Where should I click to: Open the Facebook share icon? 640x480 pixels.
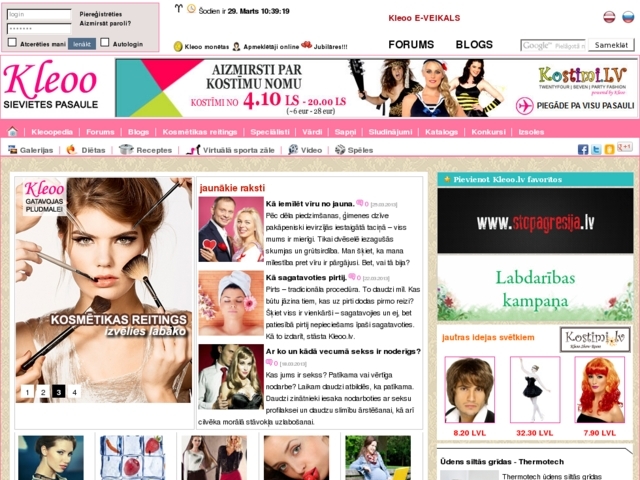(583, 149)
